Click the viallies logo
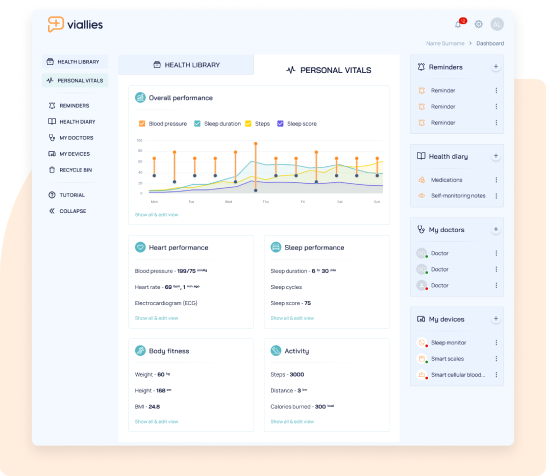The width and height of the screenshot is (546, 476). (x=75, y=24)
